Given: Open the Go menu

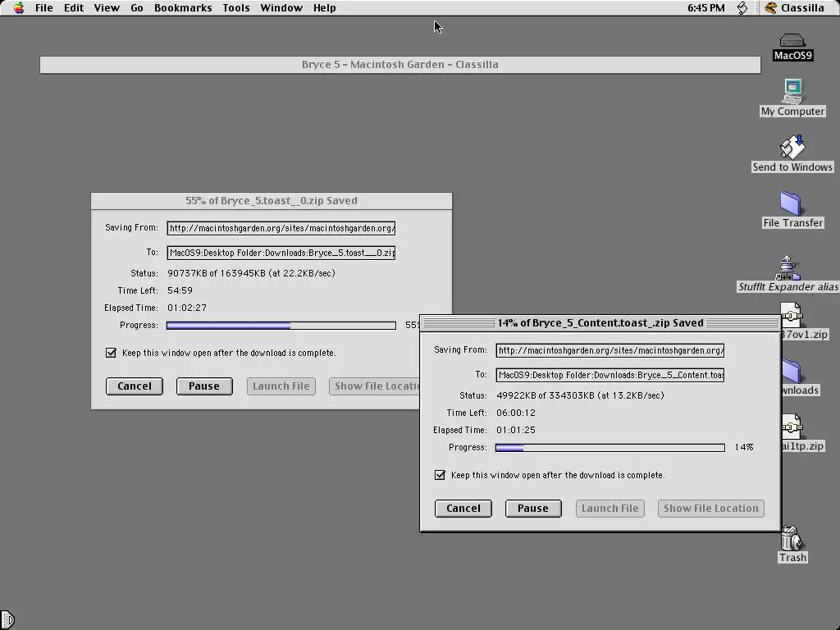Looking at the screenshot, I should (x=137, y=8).
